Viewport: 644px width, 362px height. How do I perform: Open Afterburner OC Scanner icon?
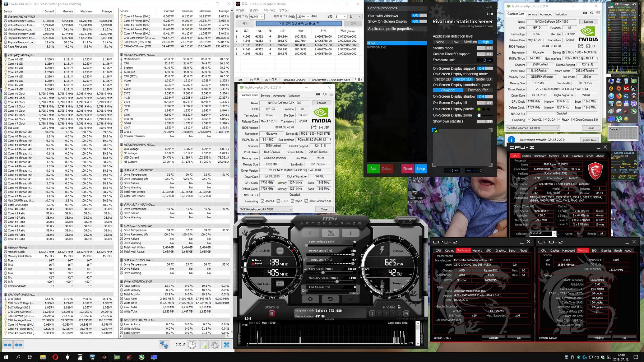(x=330, y=233)
